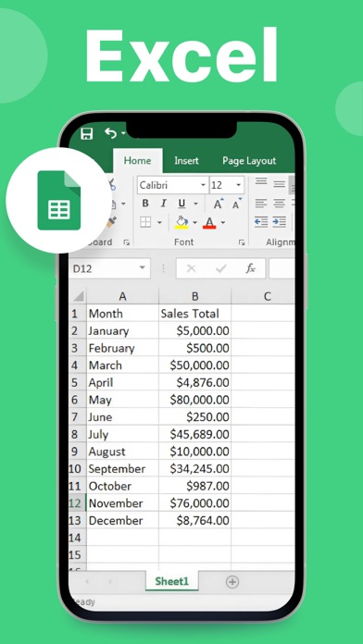363x644 pixels.
Task: Open the Font group dialog launcher
Action: [242, 242]
